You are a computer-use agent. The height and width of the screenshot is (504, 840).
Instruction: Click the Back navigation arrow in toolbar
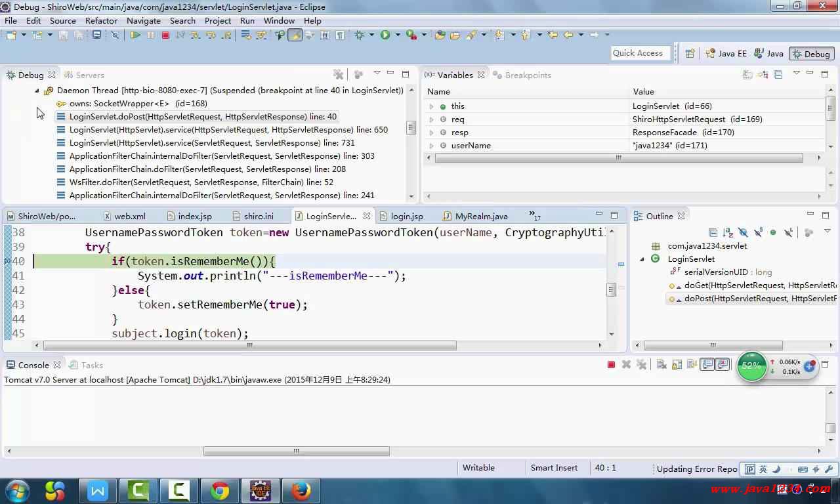[x=569, y=35]
